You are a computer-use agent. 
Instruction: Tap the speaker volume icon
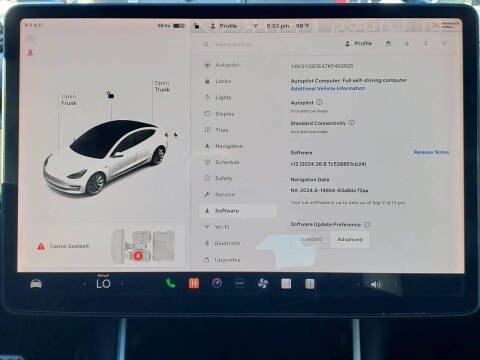(x=376, y=284)
